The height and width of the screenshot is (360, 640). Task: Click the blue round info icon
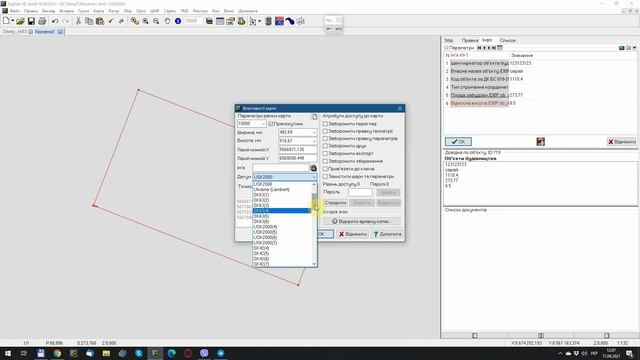pyautogui.click(x=178, y=21)
